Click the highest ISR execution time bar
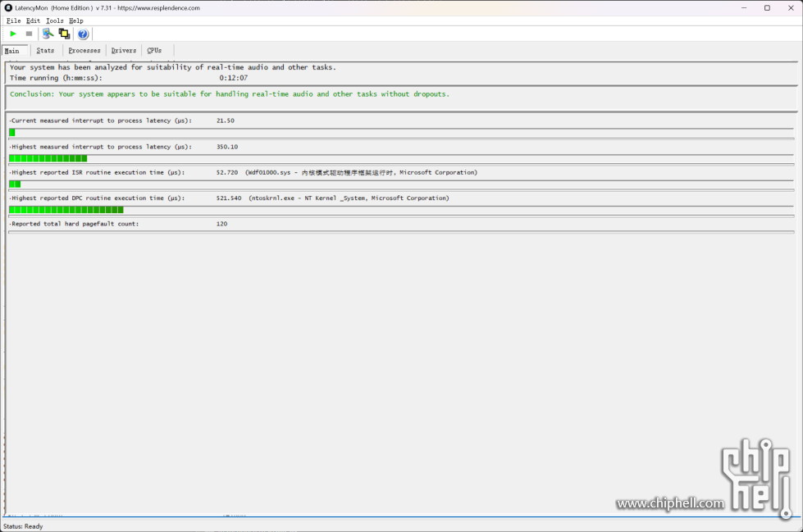This screenshot has width=803, height=532. pyautogui.click(x=402, y=184)
